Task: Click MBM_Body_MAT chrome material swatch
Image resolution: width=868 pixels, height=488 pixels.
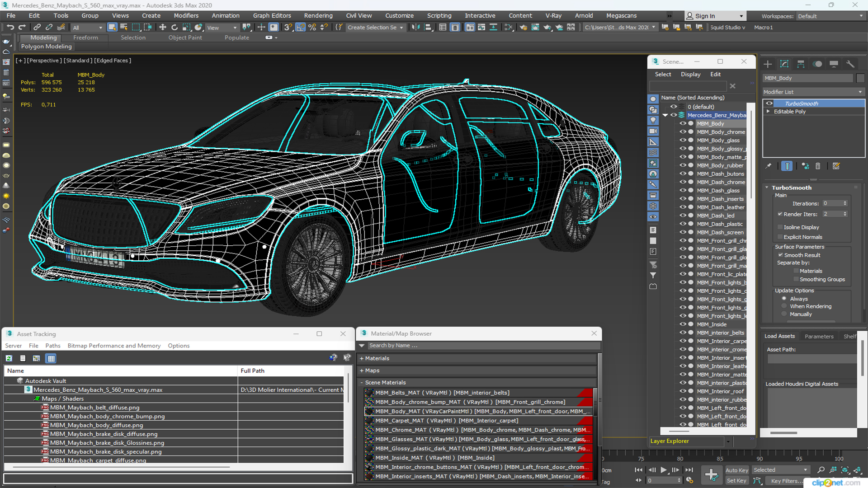Action: [369, 411]
